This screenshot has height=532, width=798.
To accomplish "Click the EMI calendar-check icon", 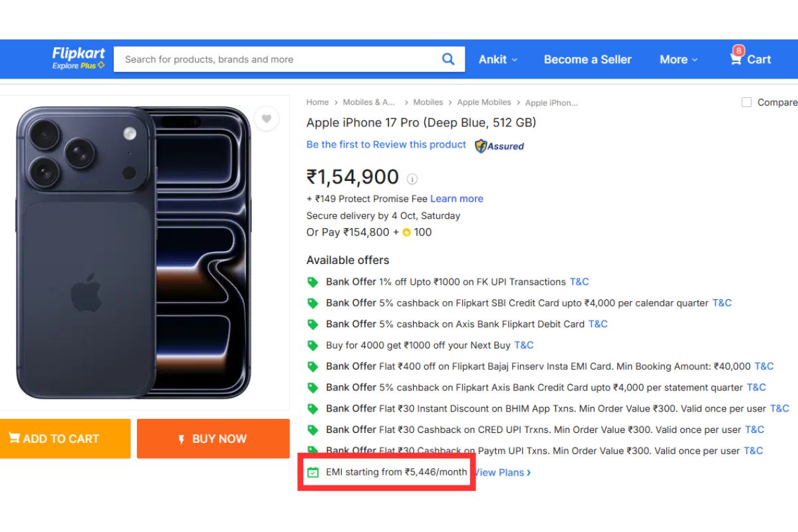I will click(x=314, y=472).
